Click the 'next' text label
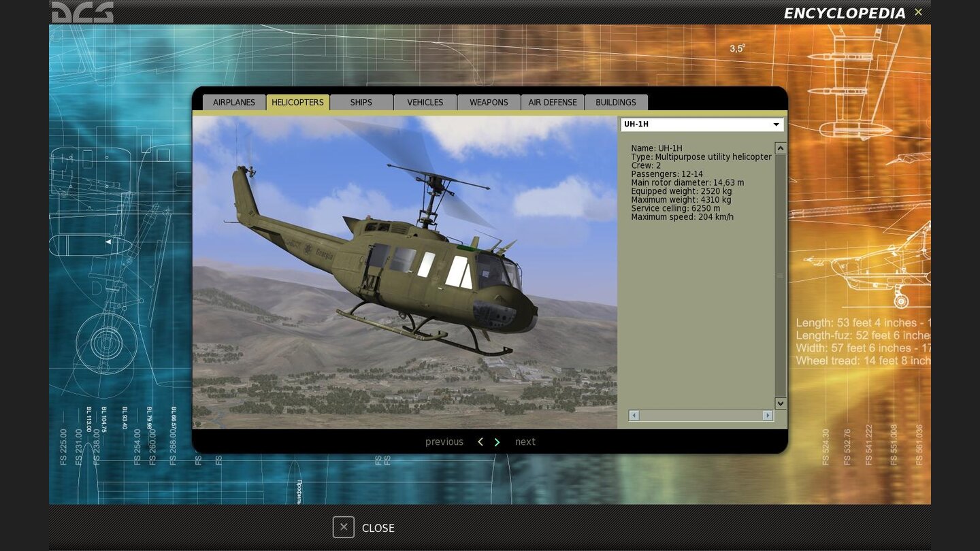The image size is (980, 551). pyautogui.click(x=525, y=441)
